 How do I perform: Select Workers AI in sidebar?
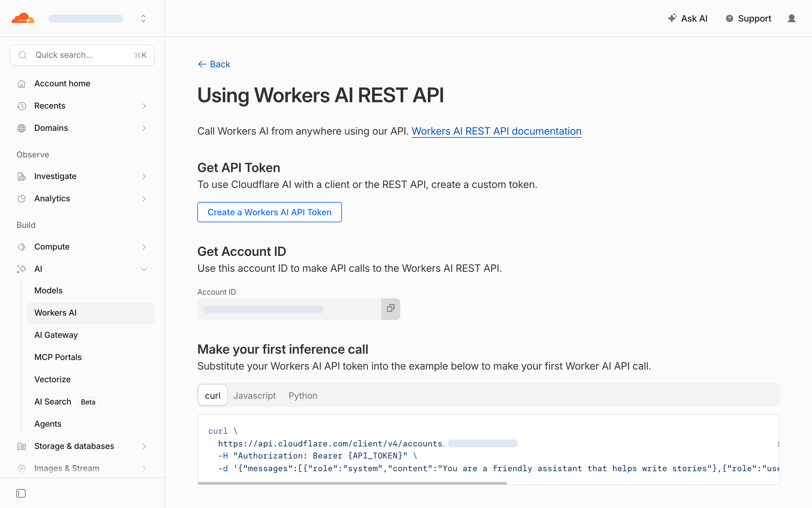click(91, 313)
